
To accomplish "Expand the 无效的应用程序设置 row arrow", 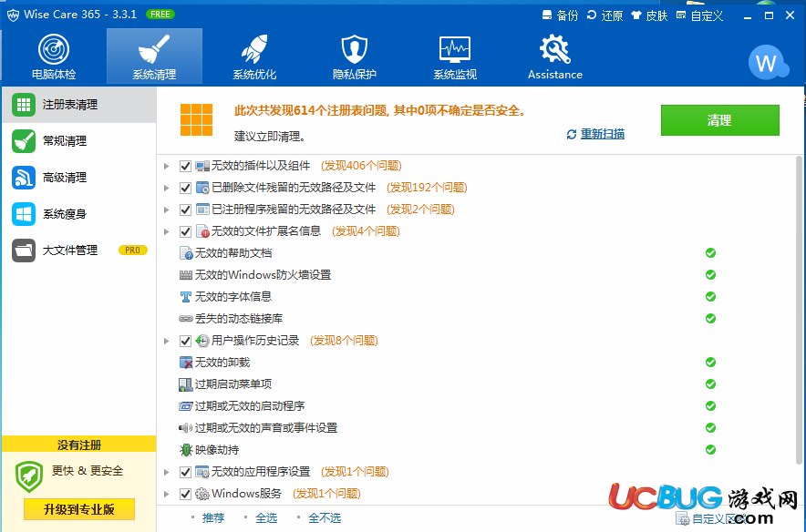I will click(x=166, y=472).
